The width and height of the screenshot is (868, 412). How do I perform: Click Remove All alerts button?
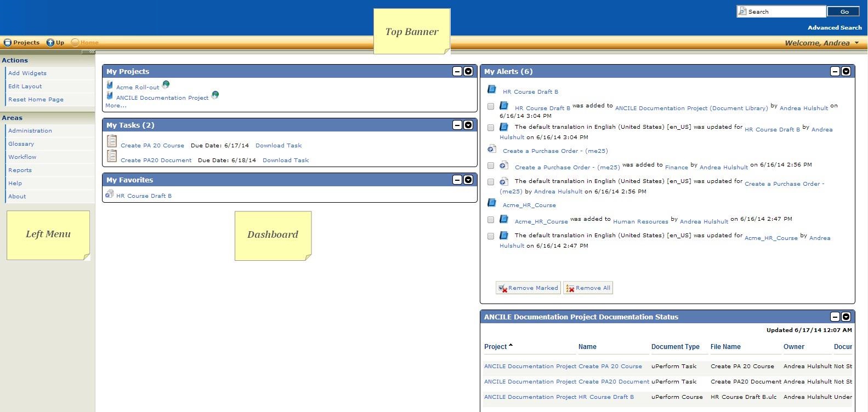(588, 288)
